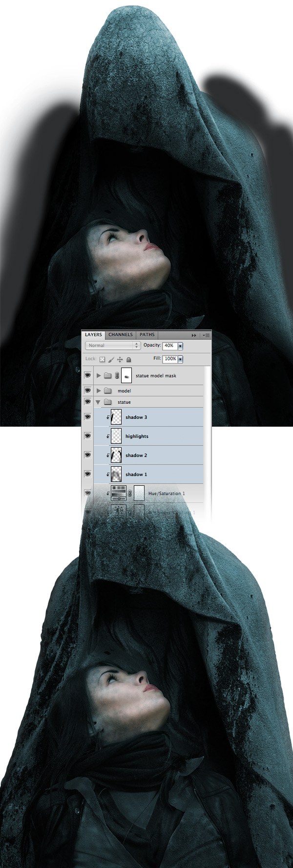Expand the model group
293x868 pixels.
point(99,391)
